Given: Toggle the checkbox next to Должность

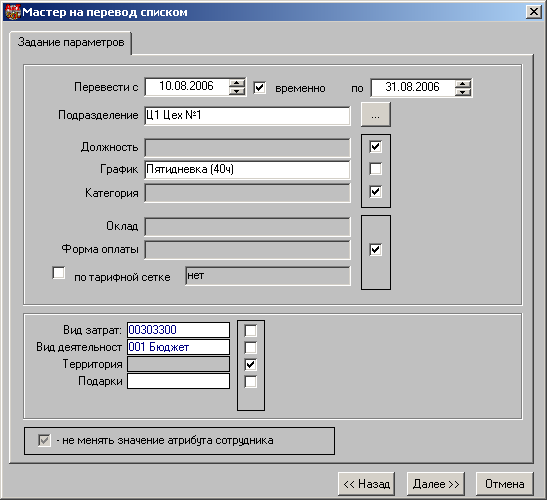Looking at the screenshot, I should pos(375,147).
